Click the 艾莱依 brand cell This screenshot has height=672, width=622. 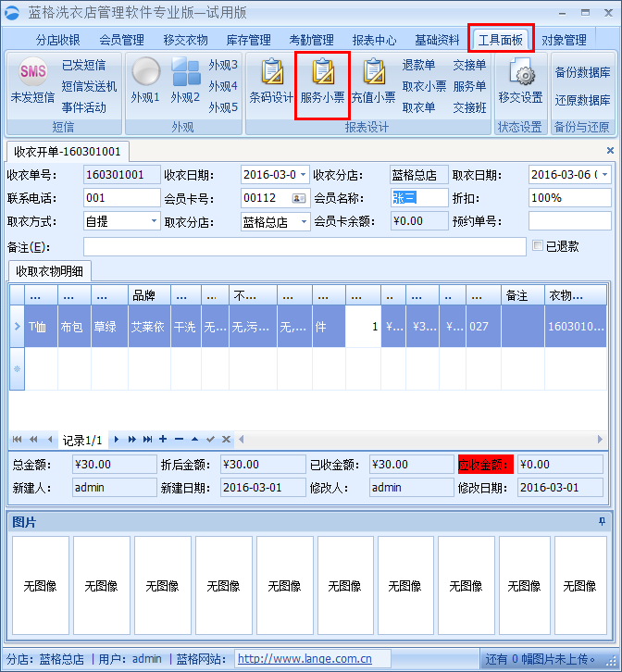click(150, 327)
